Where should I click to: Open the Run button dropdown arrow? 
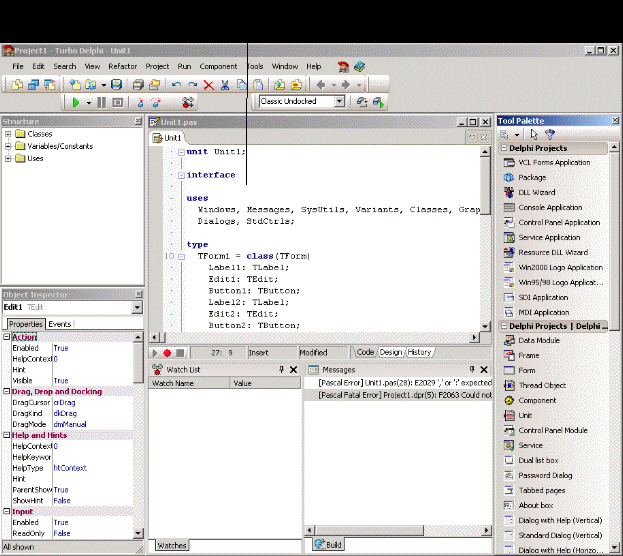(x=89, y=103)
